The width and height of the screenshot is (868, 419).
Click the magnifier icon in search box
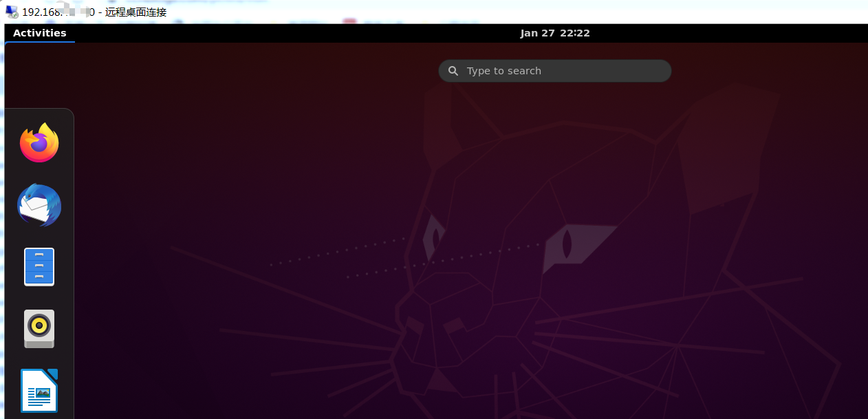453,71
